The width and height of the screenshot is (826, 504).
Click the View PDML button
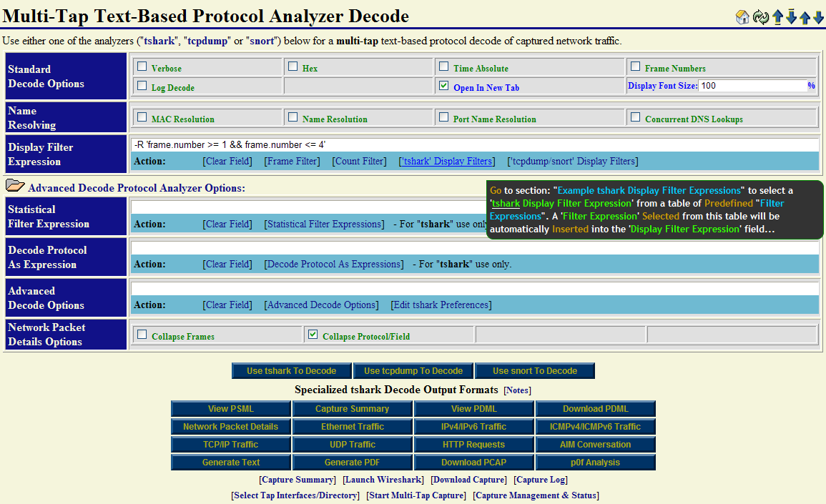click(473, 409)
